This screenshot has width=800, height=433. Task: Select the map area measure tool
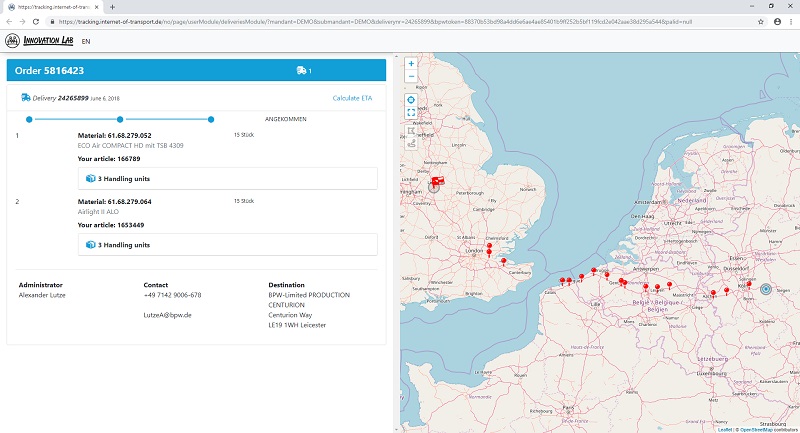[x=411, y=129]
